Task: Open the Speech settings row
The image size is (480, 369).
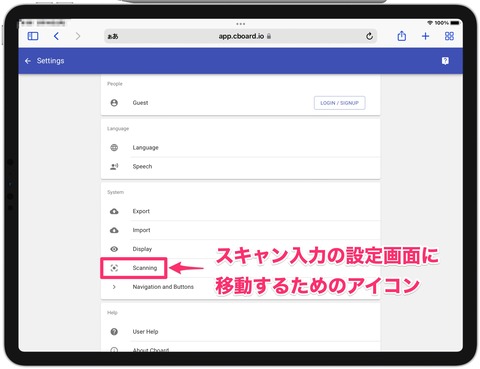Action: [240, 166]
